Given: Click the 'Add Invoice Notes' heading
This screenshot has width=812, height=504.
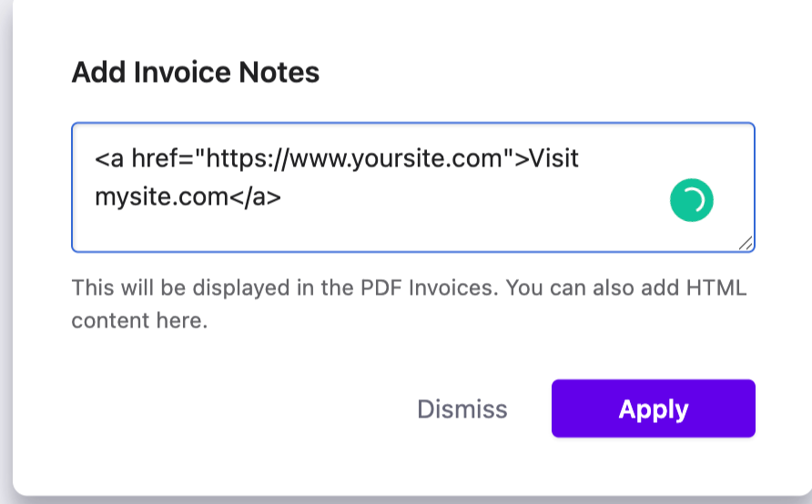Looking at the screenshot, I should [195, 72].
